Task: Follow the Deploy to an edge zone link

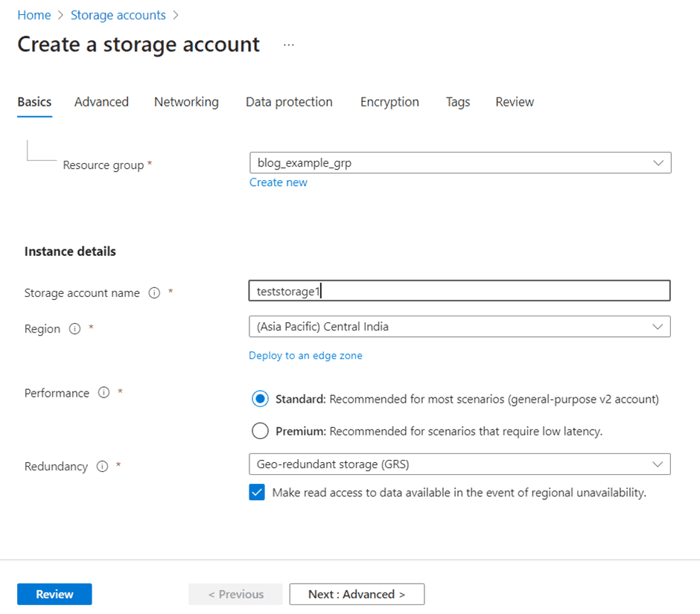Action: (305, 356)
